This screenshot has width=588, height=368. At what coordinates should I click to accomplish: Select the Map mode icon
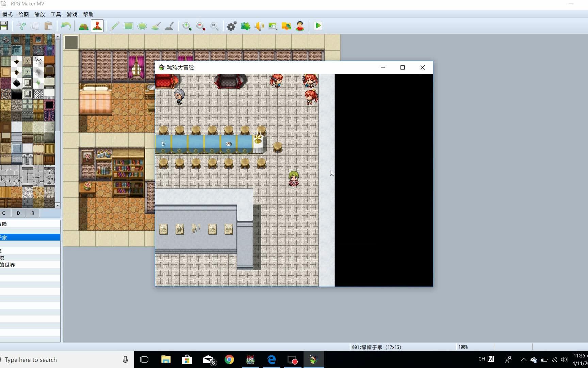[83, 26]
